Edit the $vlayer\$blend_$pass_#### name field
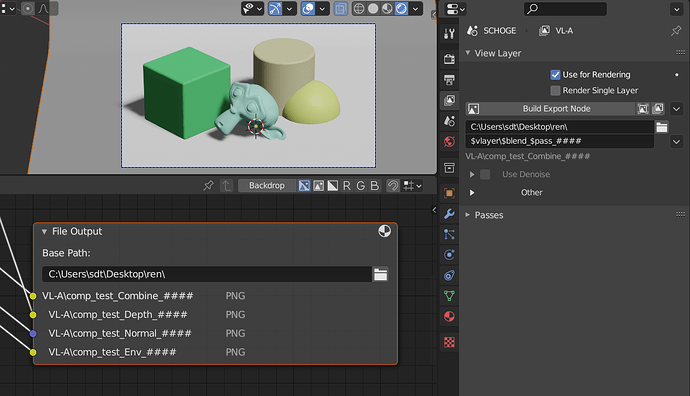Screen dimensions: 690x396 (559, 141)
